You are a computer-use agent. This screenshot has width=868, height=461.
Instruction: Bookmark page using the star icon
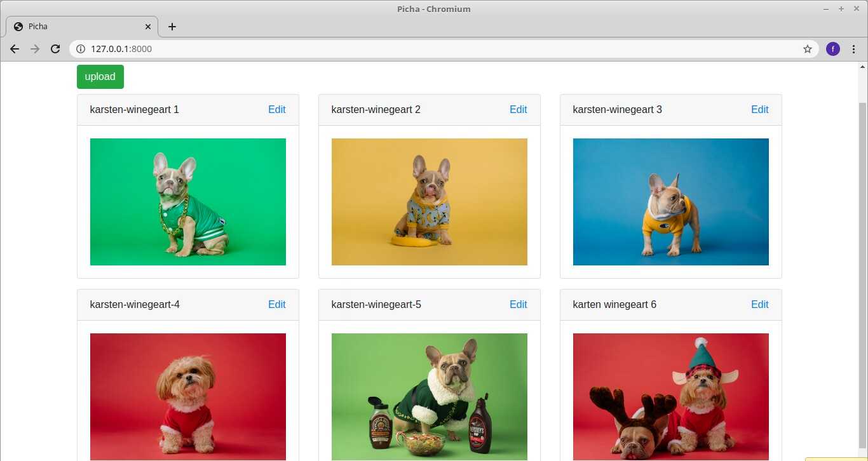[x=808, y=49]
